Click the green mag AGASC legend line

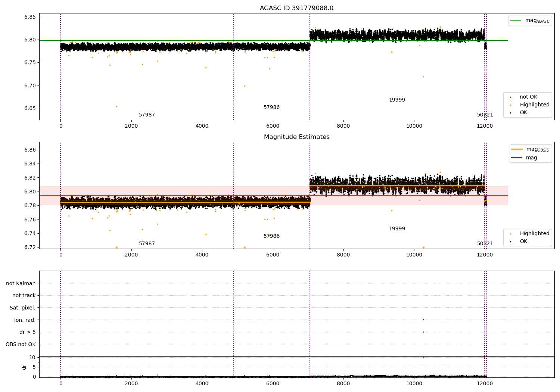click(516, 21)
